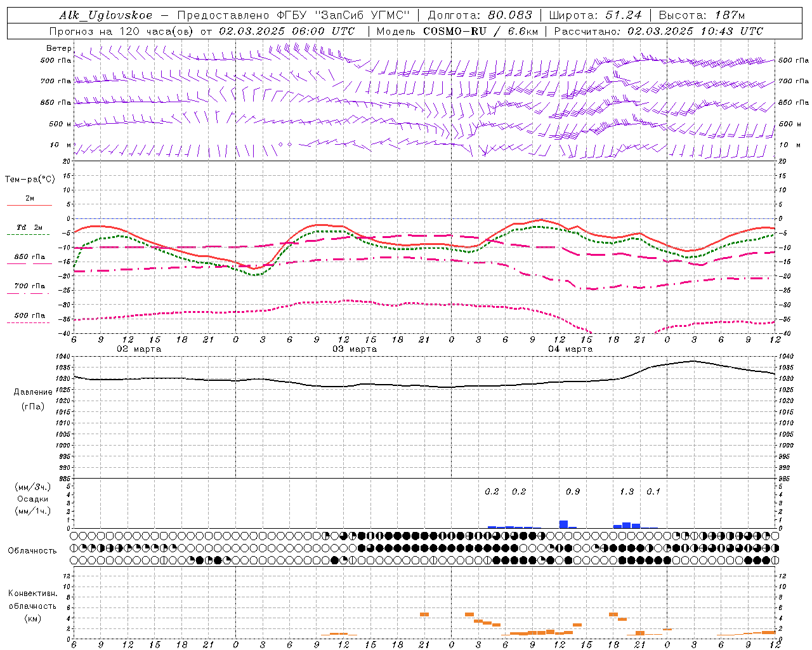Screen dimensions: 812x650
Task: Click the Конвективн. label of convective cloud panel
Action: pos(32,594)
